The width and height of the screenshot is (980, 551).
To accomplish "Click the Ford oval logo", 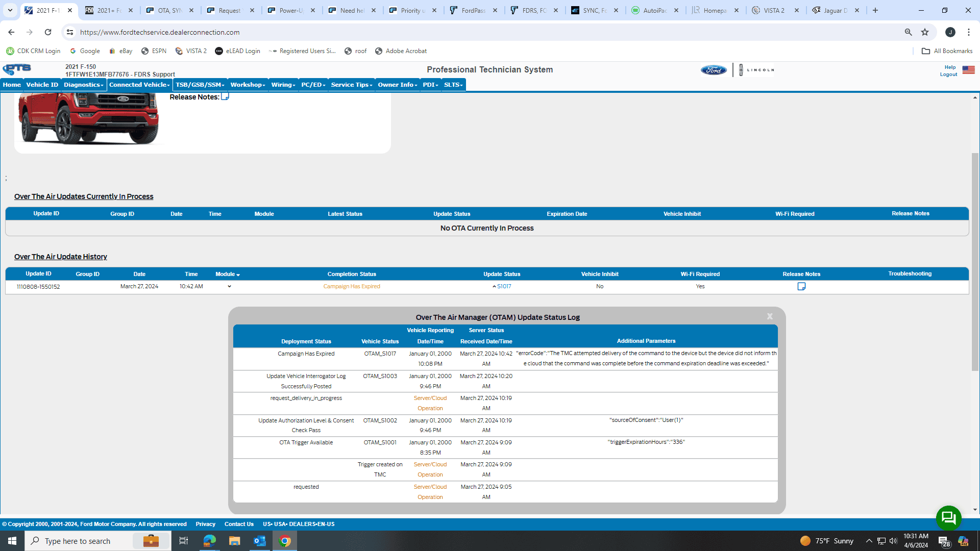I will pyautogui.click(x=713, y=70).
